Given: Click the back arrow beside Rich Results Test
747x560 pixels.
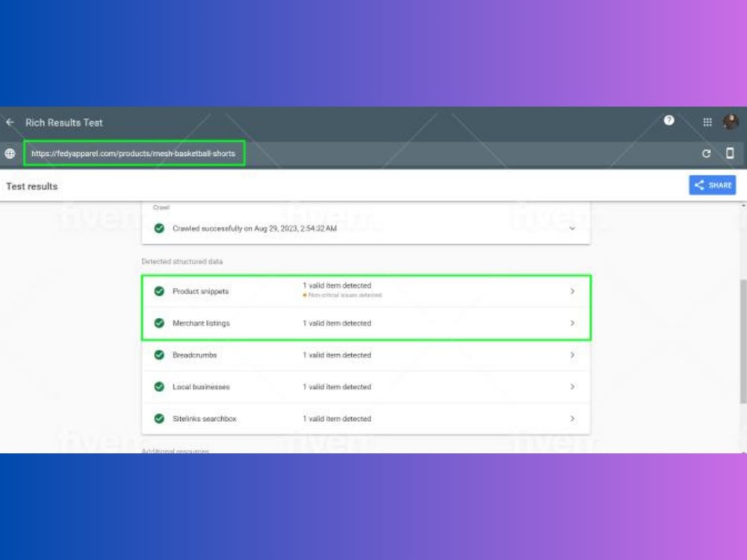Looking at the screenshot, I should click(x=10, y=122).
